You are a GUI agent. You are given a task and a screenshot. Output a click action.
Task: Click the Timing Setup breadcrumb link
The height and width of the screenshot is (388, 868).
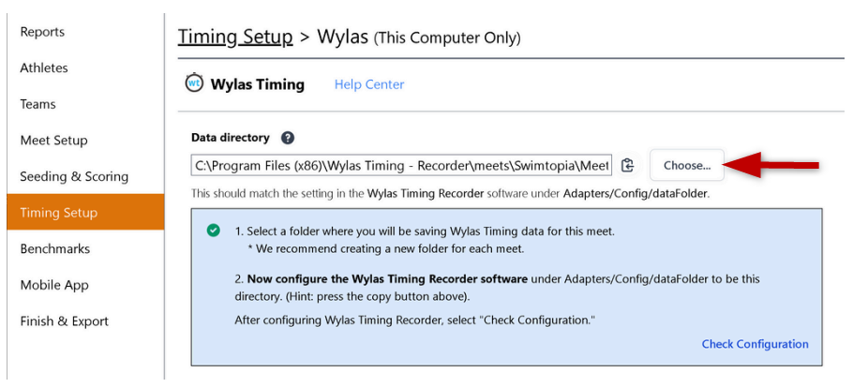[x=234, y=37]
